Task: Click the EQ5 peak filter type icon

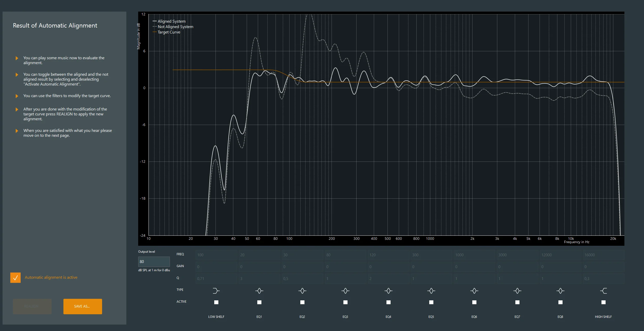Action: pyautogui.click(x=431, y=291)
